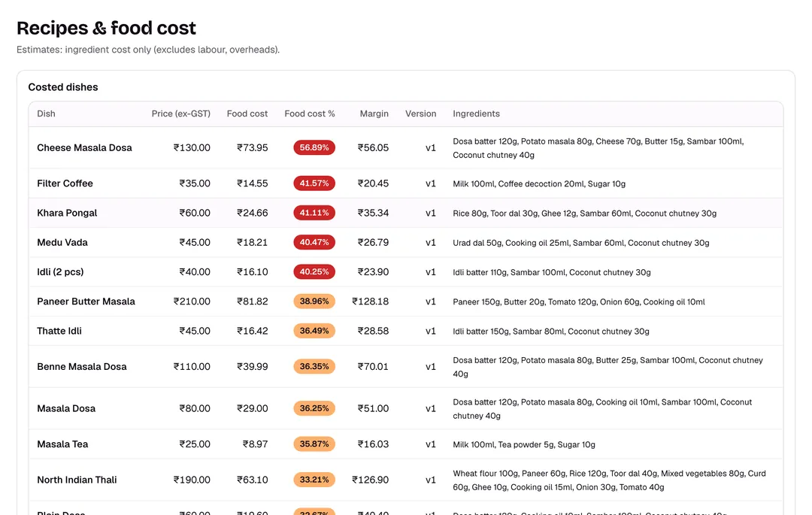Select the Paneer Butter Masala dish name
This screenshot has width=812, height=515.
[86, 301]
